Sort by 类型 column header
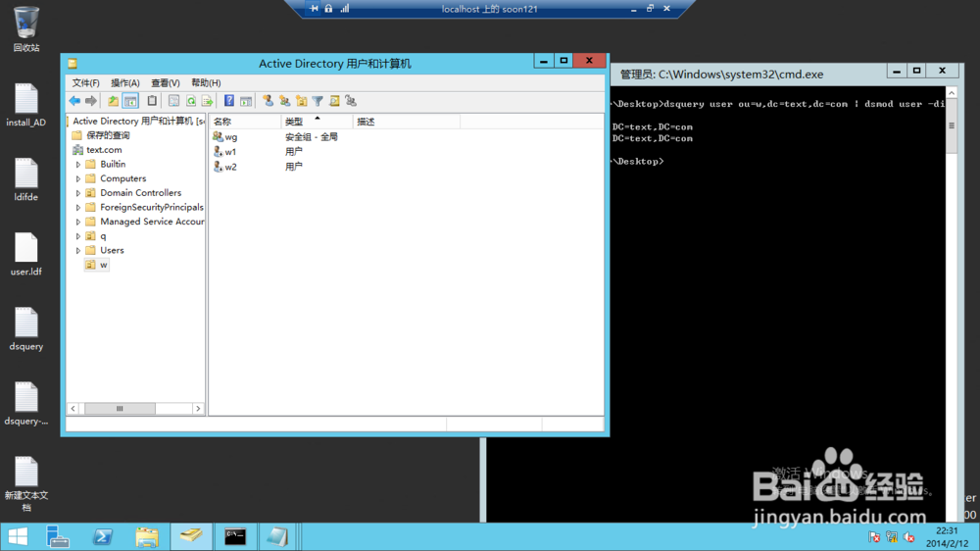 point(317,122)
